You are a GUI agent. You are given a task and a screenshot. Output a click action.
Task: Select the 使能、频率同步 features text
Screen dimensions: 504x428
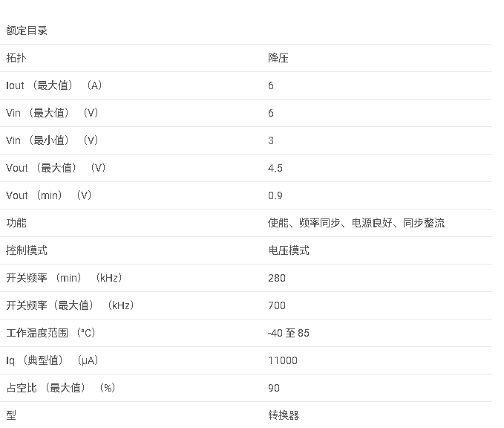[304, 223]
